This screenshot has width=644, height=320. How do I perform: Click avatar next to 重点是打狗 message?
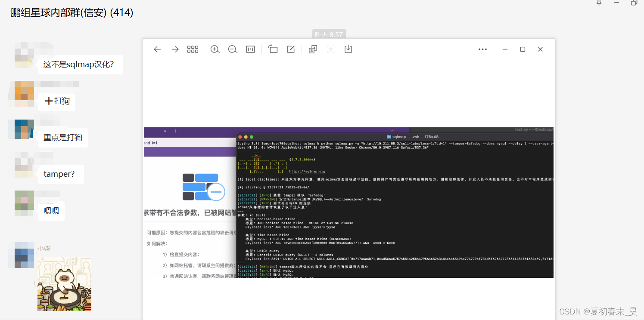coord(24,129)
